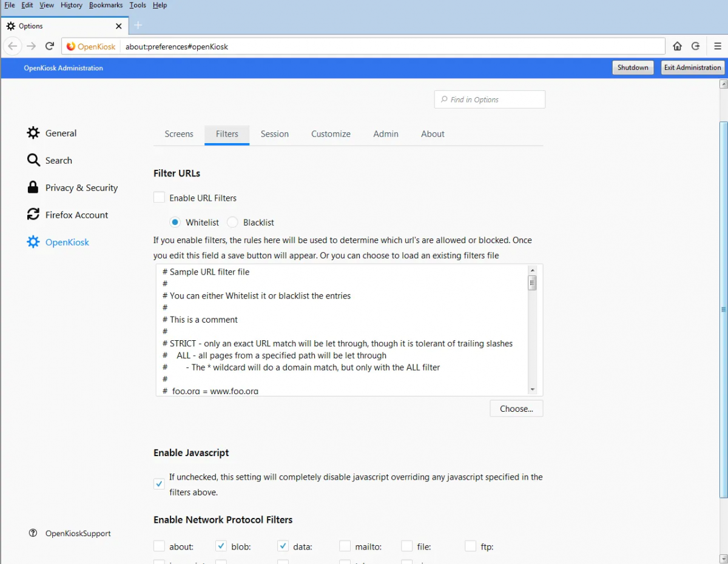The width and height of the screenshot is (728, 564).
Task: Uncheck the blob: protocol filter
Action: pos(221,546)
